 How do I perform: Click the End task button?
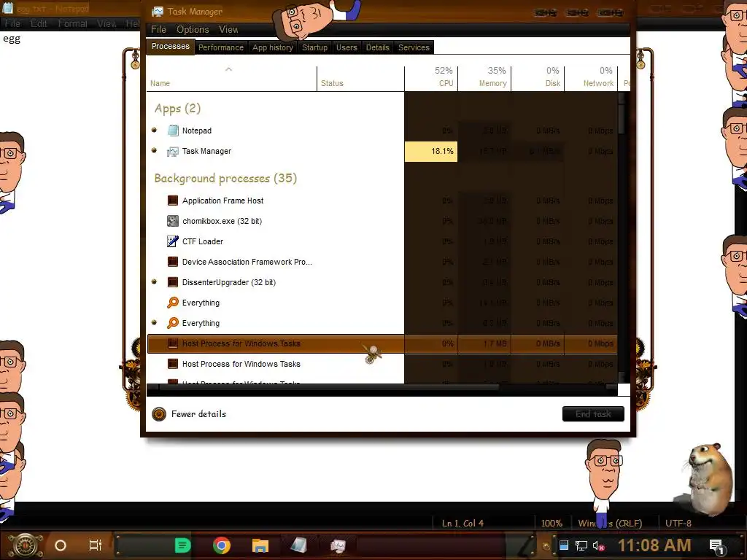point(593,414)
